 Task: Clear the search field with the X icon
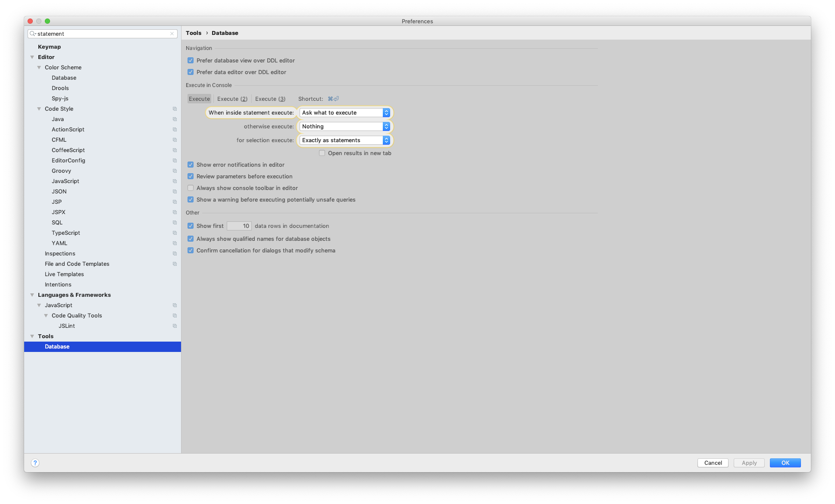coord(172,34)
